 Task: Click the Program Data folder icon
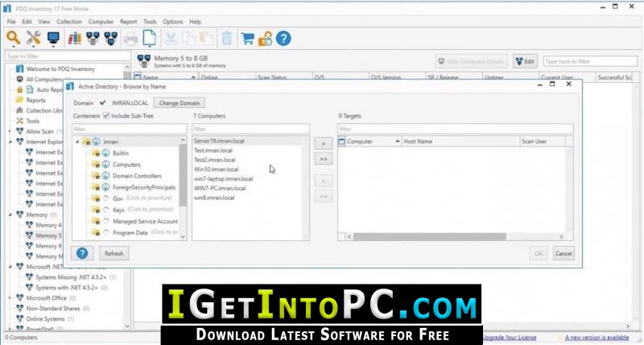tap(96, 232)
